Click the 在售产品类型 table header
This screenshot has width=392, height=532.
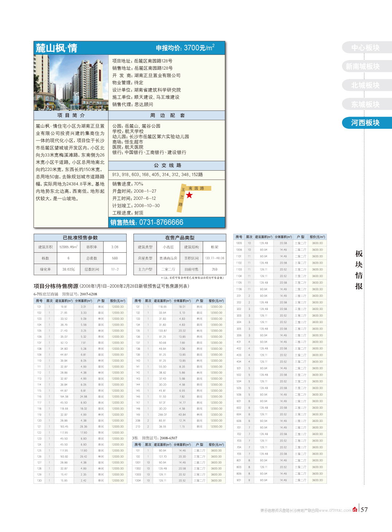point(180,238)
